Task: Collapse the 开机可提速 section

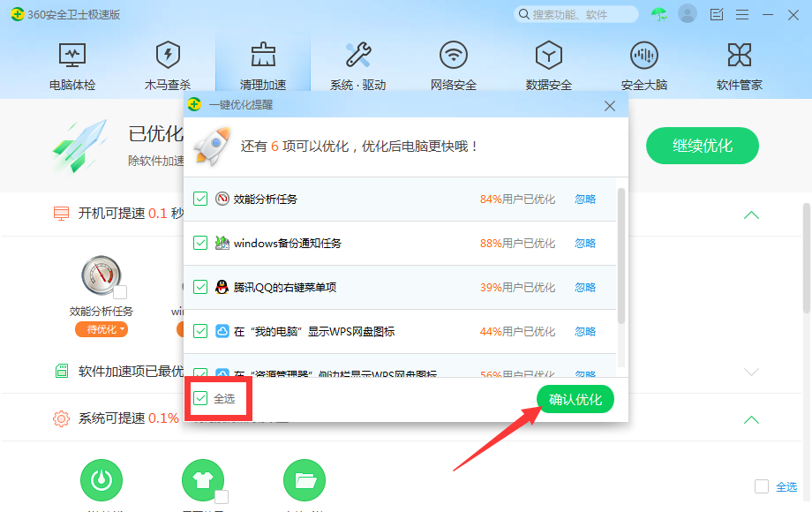Action: [x=751, y=215]
